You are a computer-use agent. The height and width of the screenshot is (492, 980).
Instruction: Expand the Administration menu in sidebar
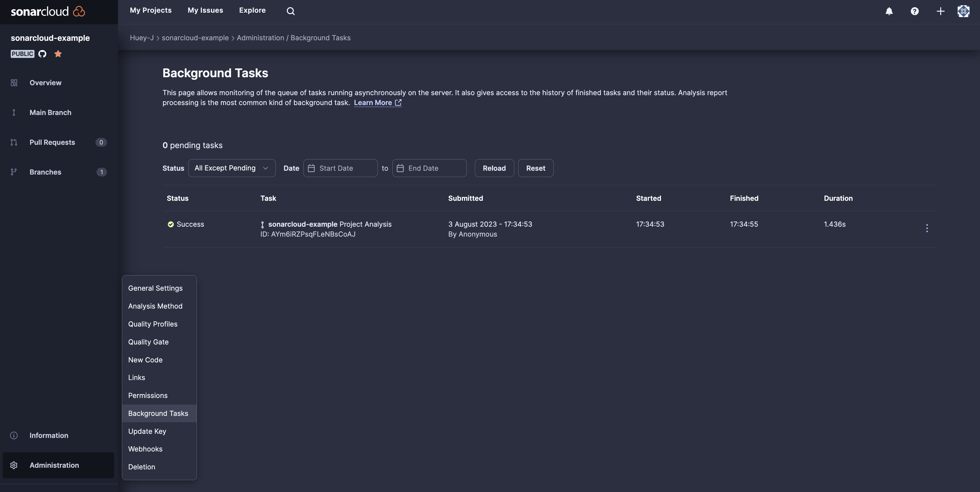[x=54, y=465]
